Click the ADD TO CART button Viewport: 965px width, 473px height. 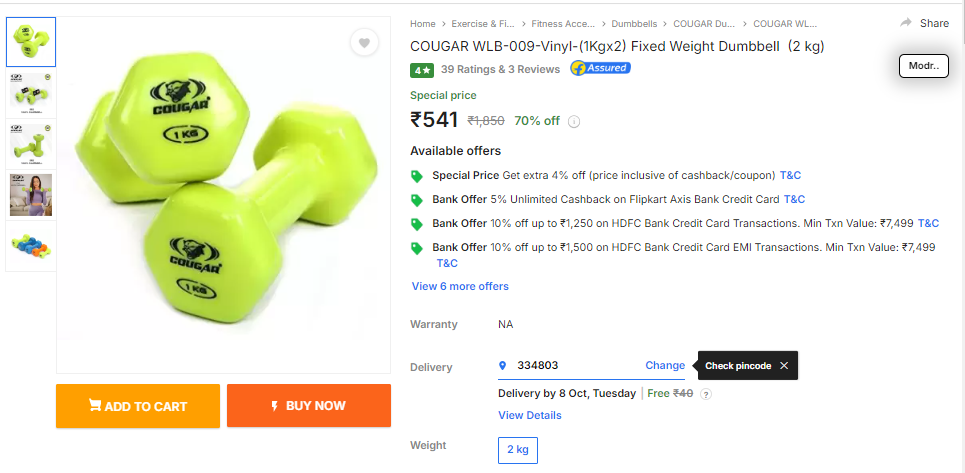[x=138, y=405]
